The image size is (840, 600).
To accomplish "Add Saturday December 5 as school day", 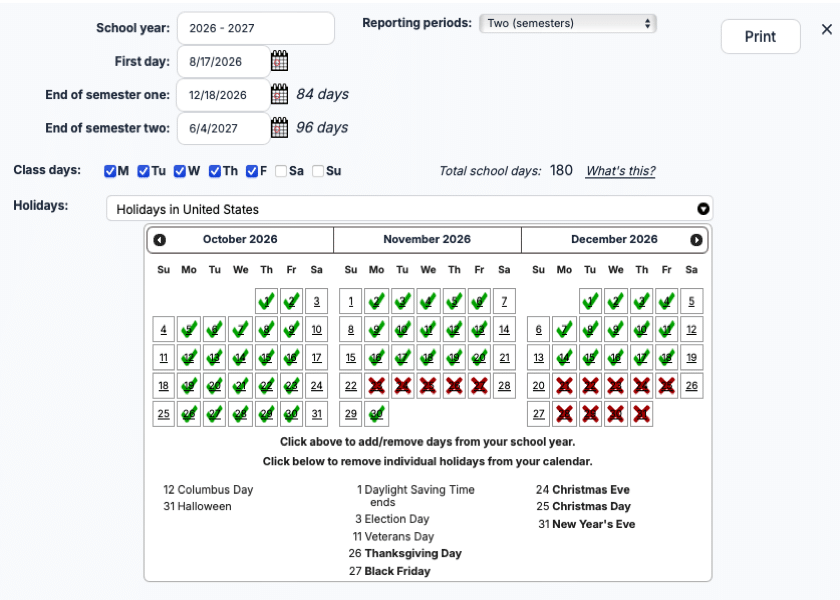I will pyautogui.click(x=692, y=301).
